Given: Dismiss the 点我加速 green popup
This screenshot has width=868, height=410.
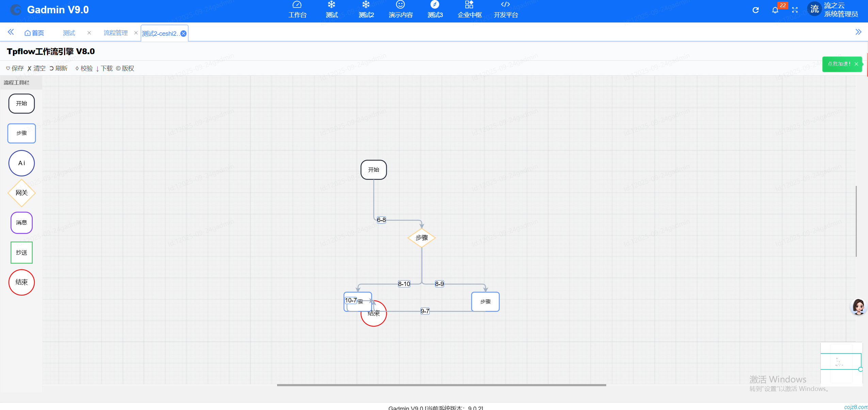Looking at the screenshot, I should (856, 64).
